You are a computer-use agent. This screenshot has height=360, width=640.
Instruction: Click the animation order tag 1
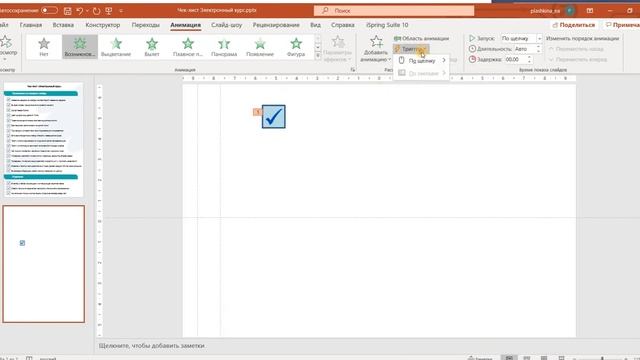click(x=257, y=112)
